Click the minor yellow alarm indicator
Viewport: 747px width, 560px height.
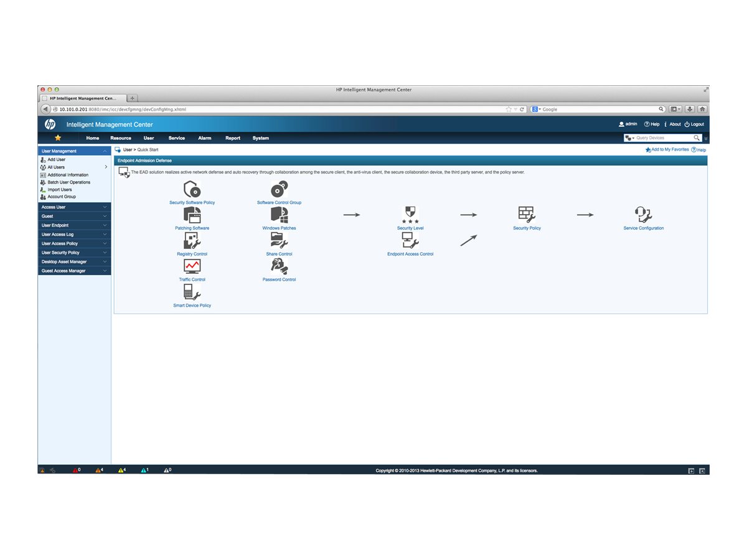point(122,470)
